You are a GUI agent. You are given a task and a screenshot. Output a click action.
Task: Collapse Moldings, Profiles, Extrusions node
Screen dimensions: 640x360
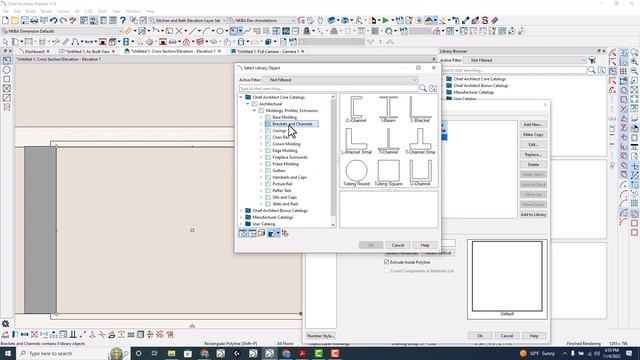point(254,111)
